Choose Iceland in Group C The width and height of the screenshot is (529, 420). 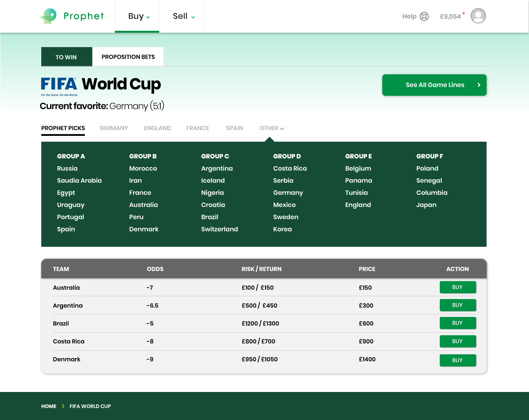213,180
